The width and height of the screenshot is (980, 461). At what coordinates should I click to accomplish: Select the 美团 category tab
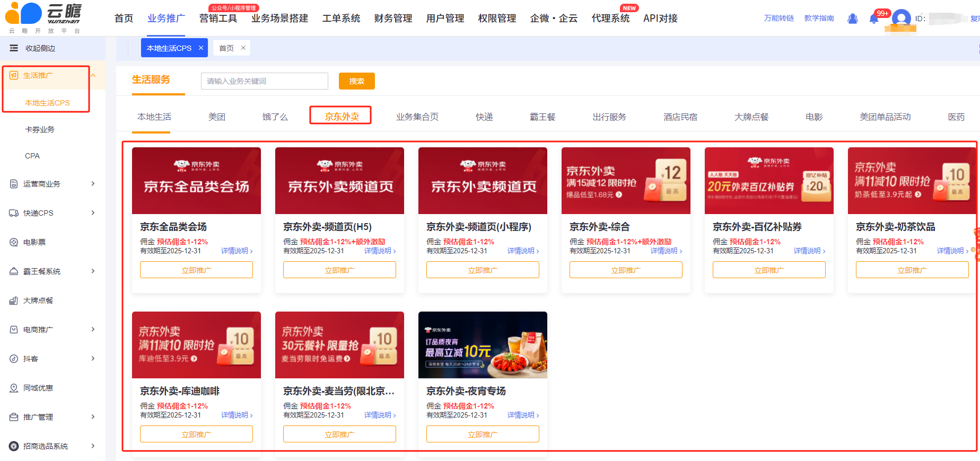pos(217,117)
